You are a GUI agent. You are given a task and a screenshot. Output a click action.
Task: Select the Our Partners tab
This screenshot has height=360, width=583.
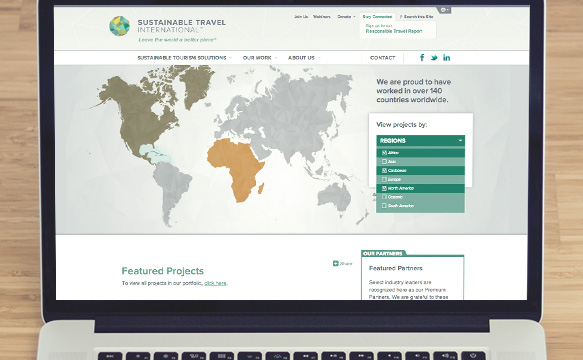383,253
